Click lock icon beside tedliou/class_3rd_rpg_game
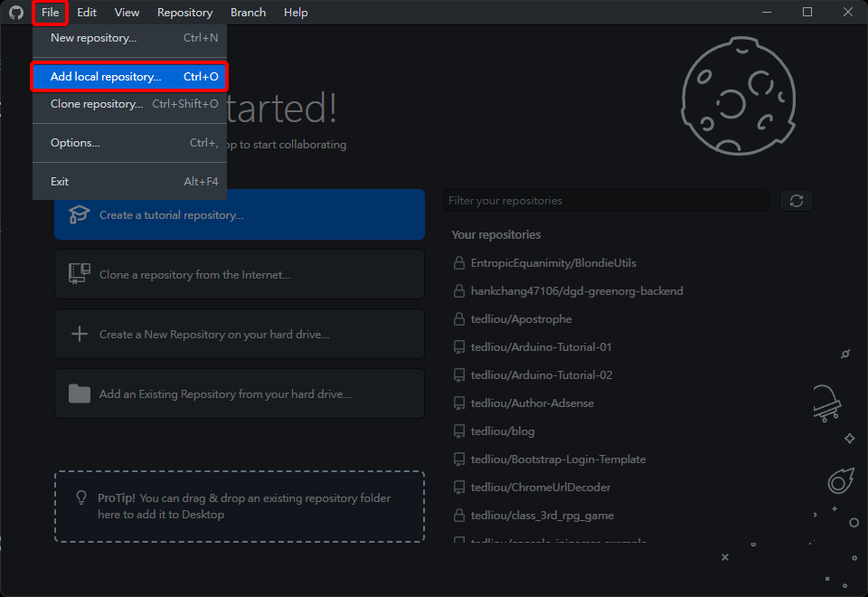This screenshot has width=868, height=597. (459, 515)
